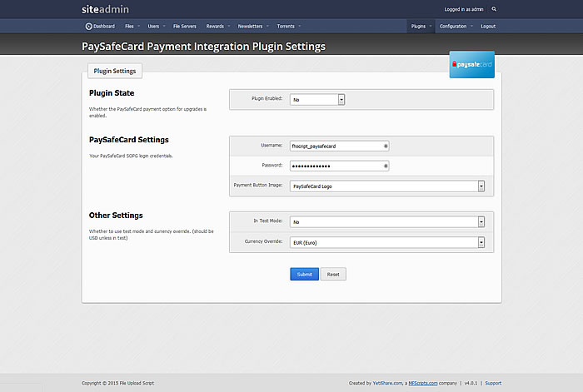Submit the plugin settings form
Viewport: 583px width, 392px height.
point(304,274)
